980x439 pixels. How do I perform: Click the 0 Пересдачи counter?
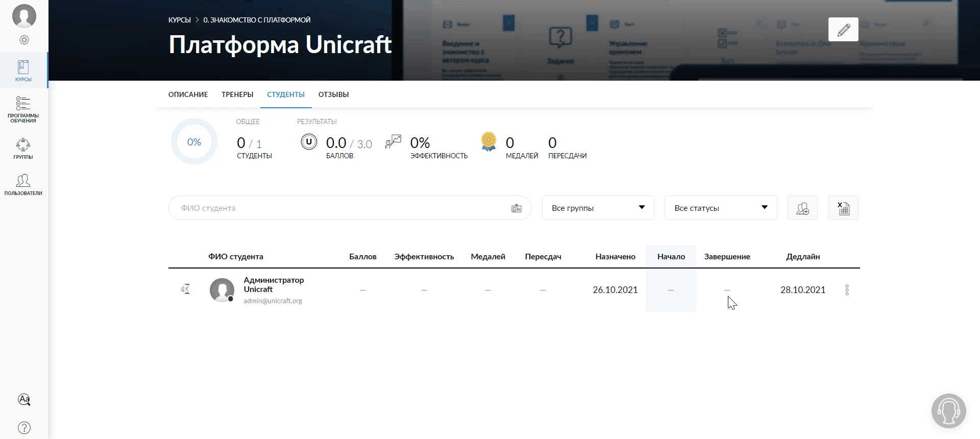568,148
